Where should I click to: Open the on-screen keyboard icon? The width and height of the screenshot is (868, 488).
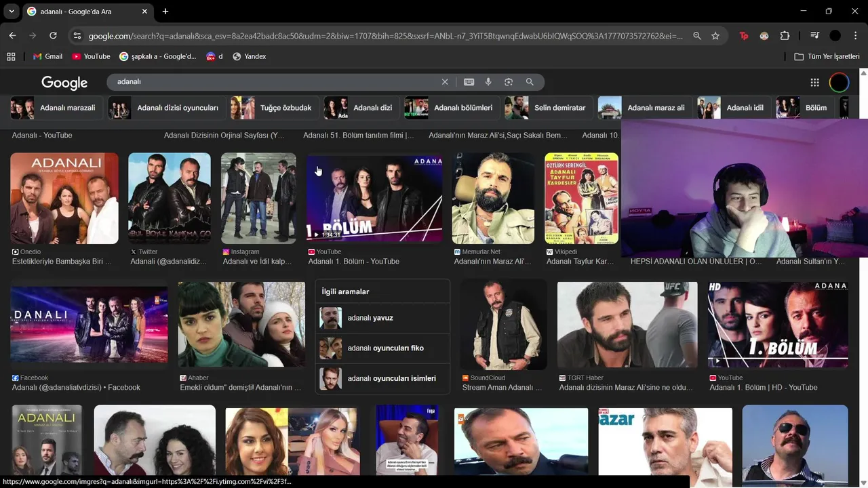pos(469,82)
